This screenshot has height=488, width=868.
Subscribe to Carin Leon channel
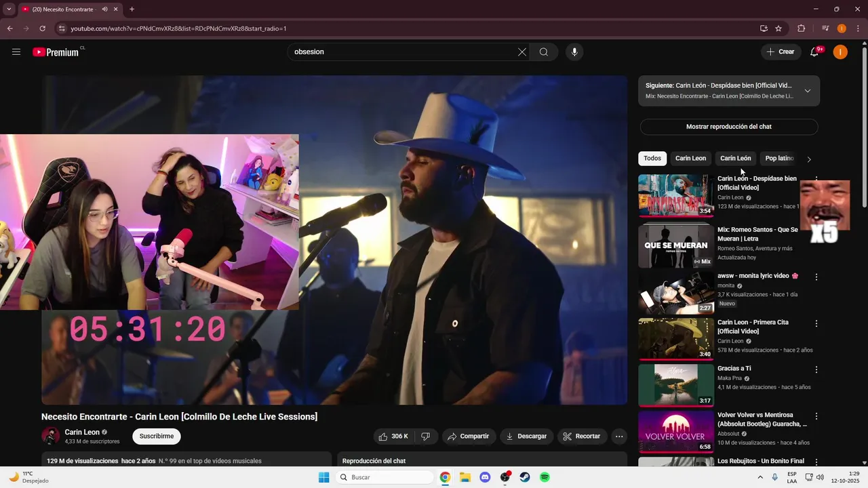(157, 436)
